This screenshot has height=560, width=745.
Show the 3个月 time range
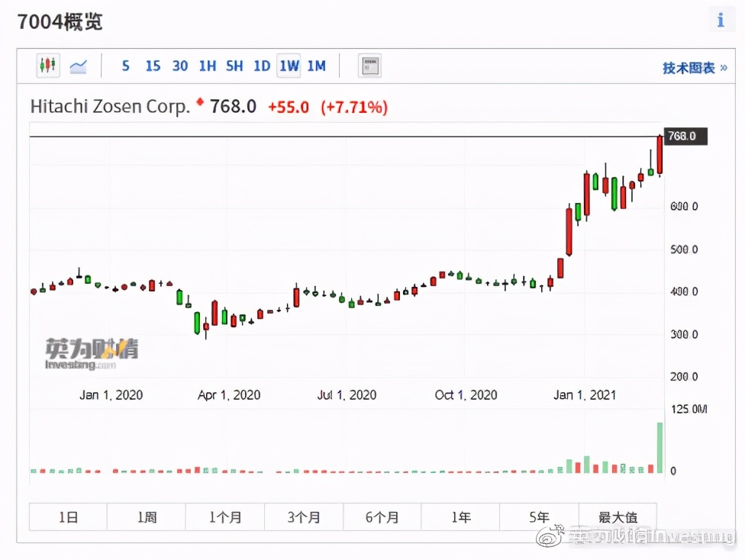pyautogui.click(x=304, y=517)
